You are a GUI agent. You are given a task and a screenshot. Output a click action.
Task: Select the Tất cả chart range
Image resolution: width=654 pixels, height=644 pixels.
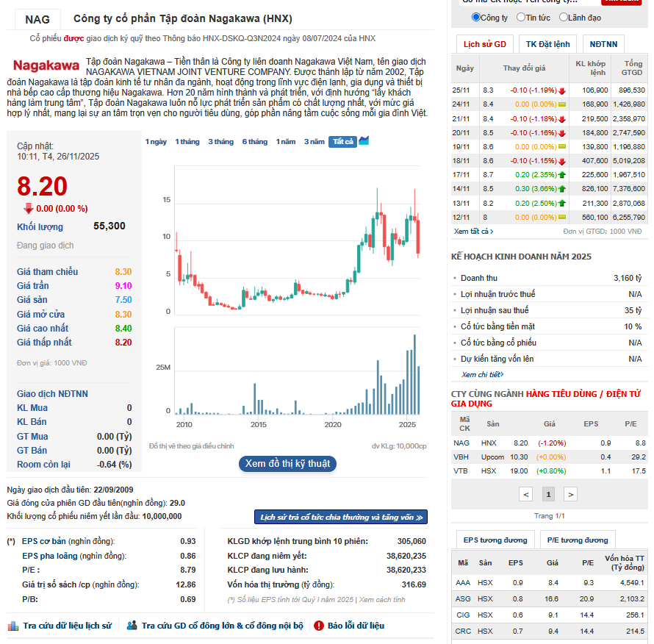point(343,142)
